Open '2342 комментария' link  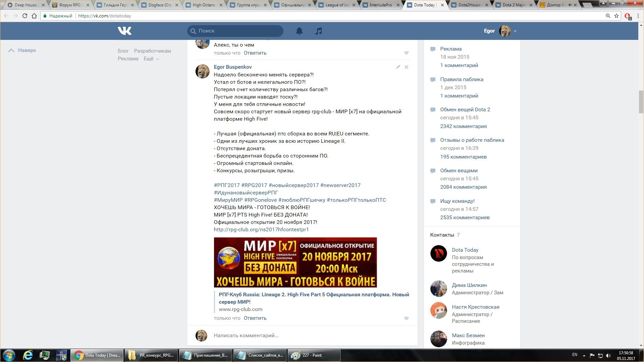tap(463, 126)
